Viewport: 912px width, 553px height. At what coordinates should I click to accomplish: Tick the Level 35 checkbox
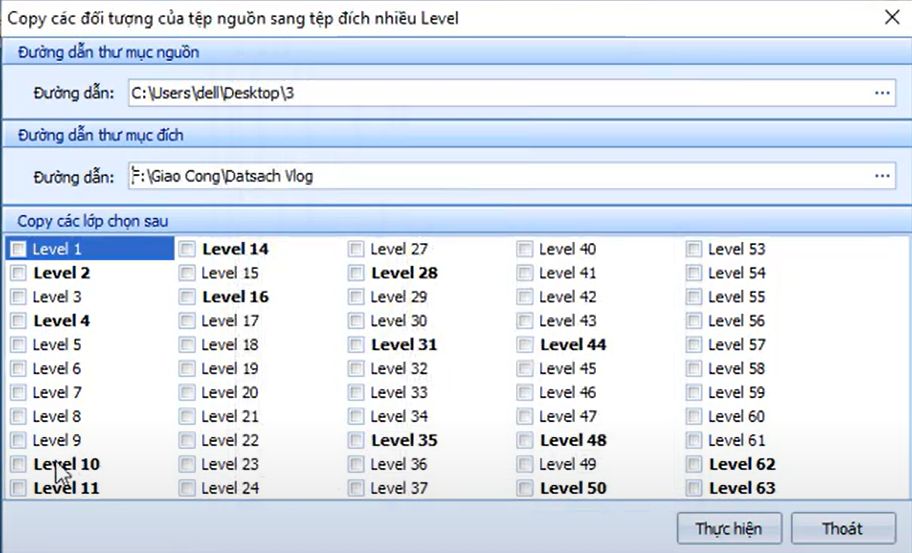coord(356,440)
